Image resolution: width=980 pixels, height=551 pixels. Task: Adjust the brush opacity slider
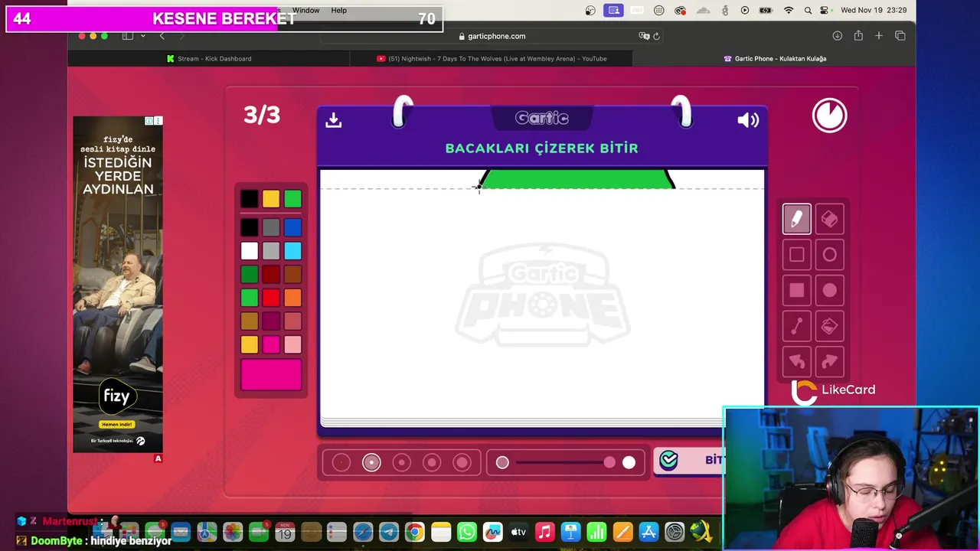click(565, 462)
